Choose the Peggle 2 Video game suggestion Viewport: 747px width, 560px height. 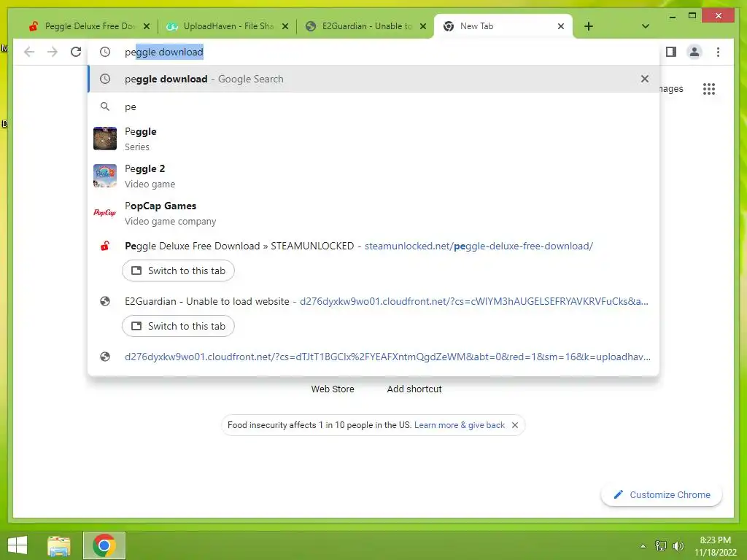pyautogui.click(x=373, y=176)
